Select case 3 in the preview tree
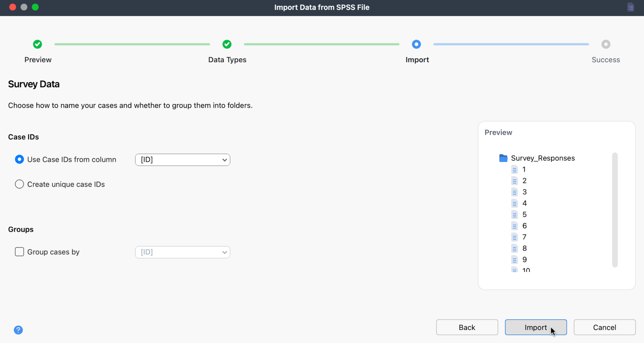 (x=525, y=192)
